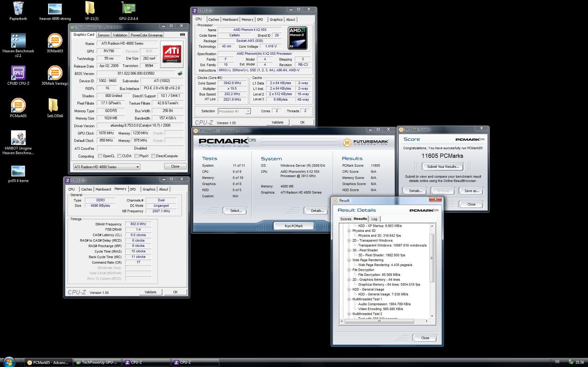Image resolution: width=588 pixels, height=367 pixels.
Task: Click Close button in GPU-Z window
Action: (x=175, y=166)
